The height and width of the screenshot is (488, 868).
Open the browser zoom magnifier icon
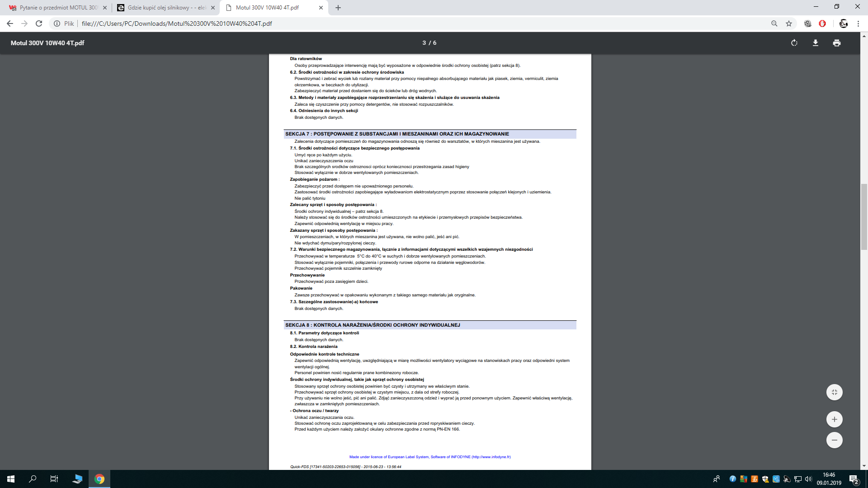pos(774,23)
